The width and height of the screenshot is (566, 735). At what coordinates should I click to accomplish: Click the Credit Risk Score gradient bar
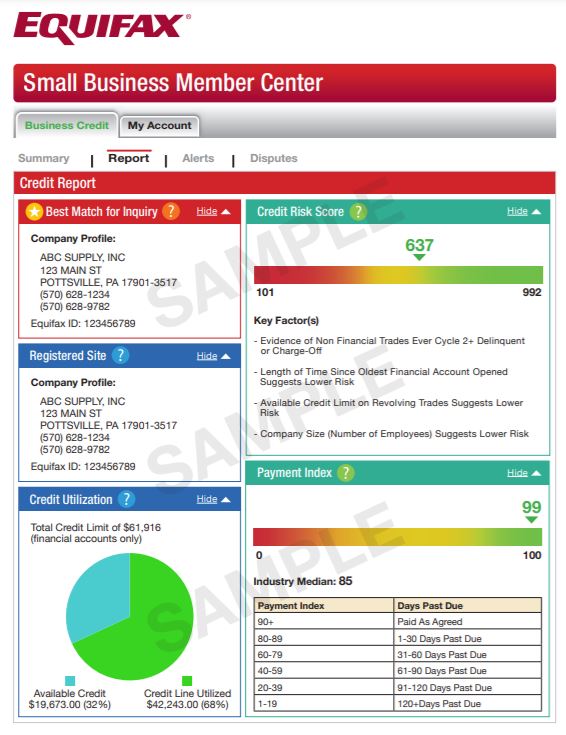coord(399,275)
